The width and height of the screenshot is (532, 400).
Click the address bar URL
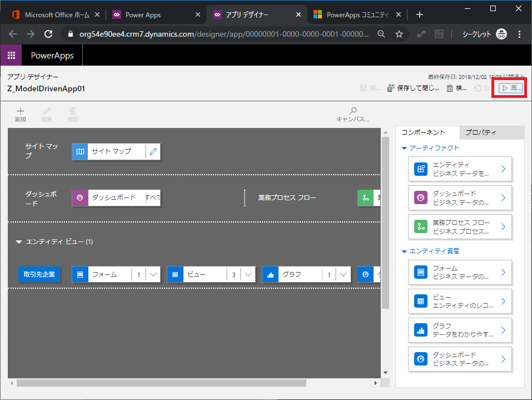pyautogui.click(x=223, y=34)
